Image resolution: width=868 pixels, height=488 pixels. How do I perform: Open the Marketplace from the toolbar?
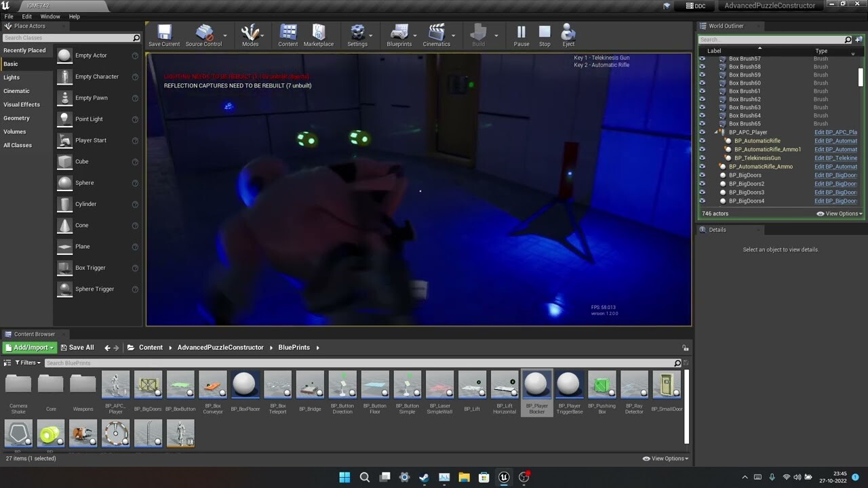point(318,33)
